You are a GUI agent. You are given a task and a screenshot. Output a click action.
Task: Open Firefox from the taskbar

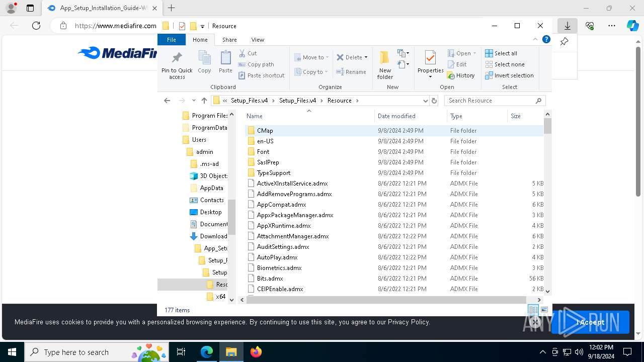(x=256, y=352)
